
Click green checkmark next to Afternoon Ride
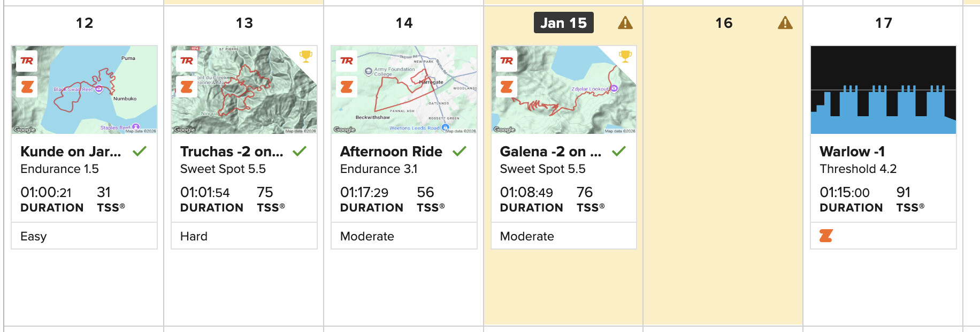click(459, 152)
